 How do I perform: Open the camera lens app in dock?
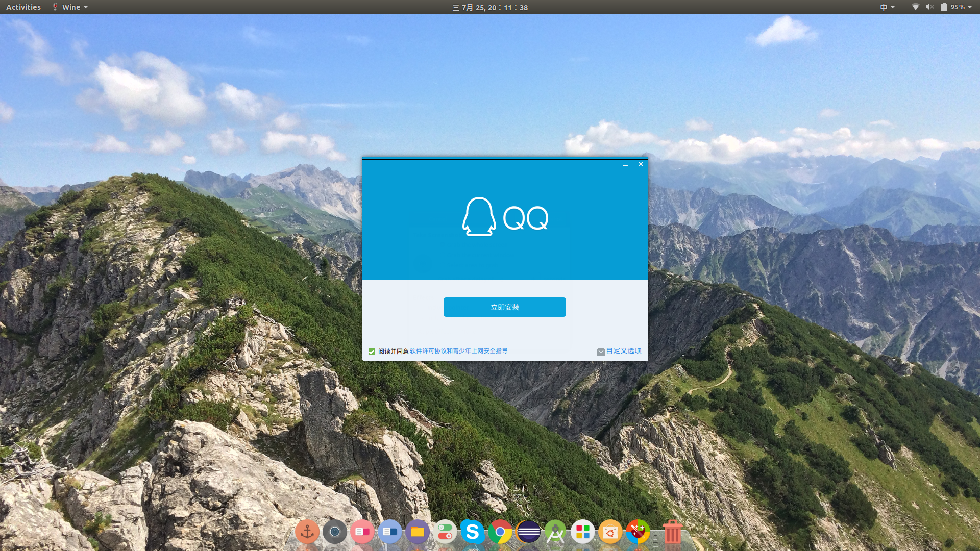click(335, 532)
